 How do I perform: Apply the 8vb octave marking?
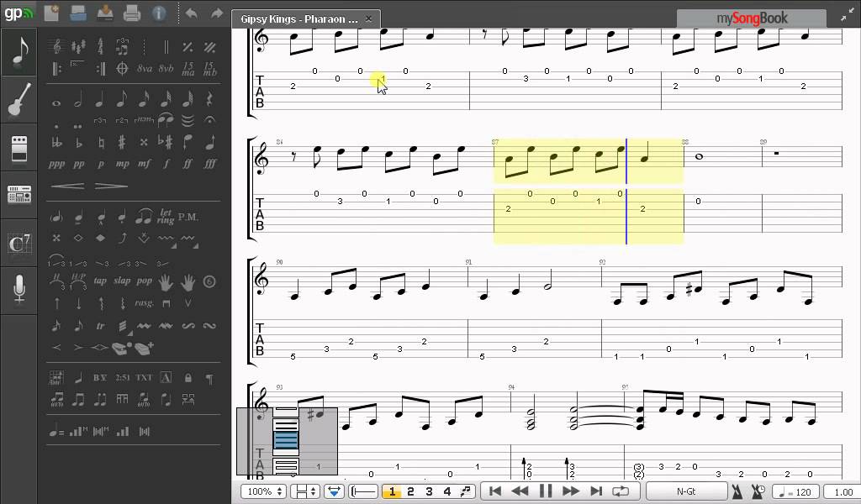[166, 69]
